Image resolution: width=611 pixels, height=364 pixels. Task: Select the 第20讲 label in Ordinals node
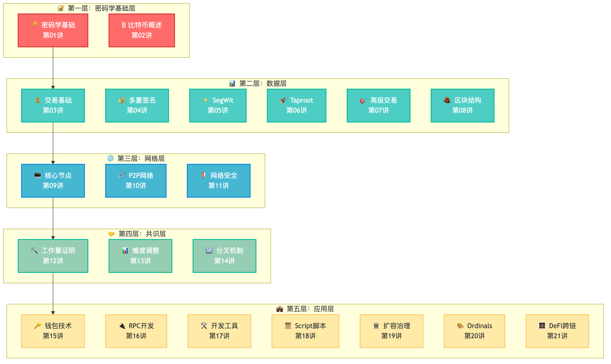click(475, 336)
